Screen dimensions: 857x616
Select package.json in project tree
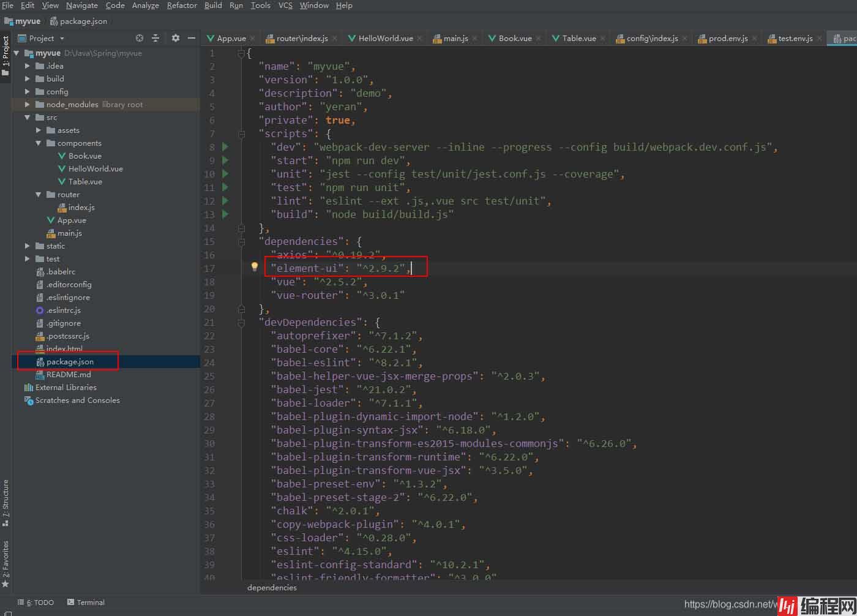[x=65, y=361]
